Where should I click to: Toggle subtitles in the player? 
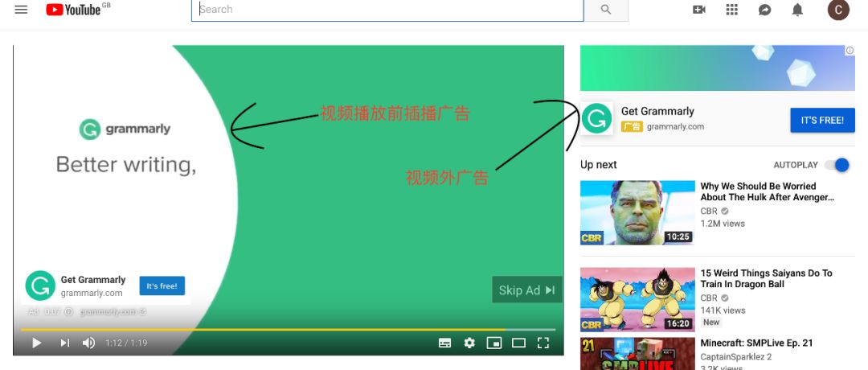(x=444, y=343)
